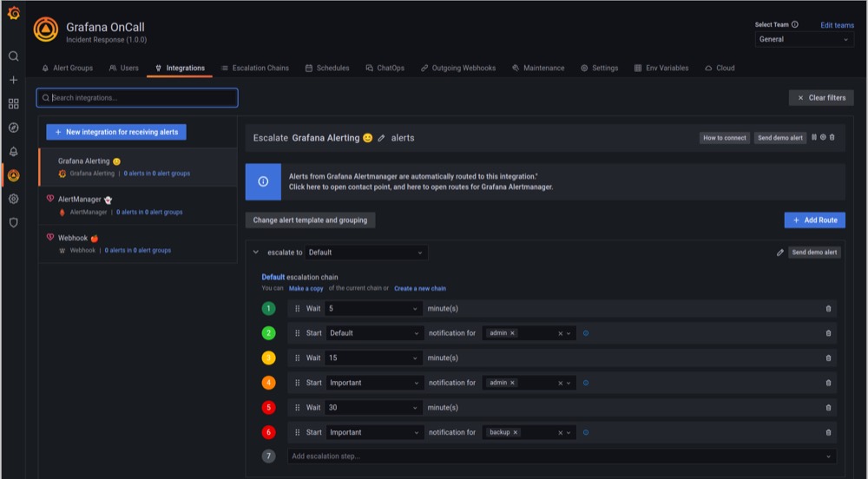The height and width of the screenshot is (479, 868).
Task: Click Create a new chain link
Action: click(420, 289)
